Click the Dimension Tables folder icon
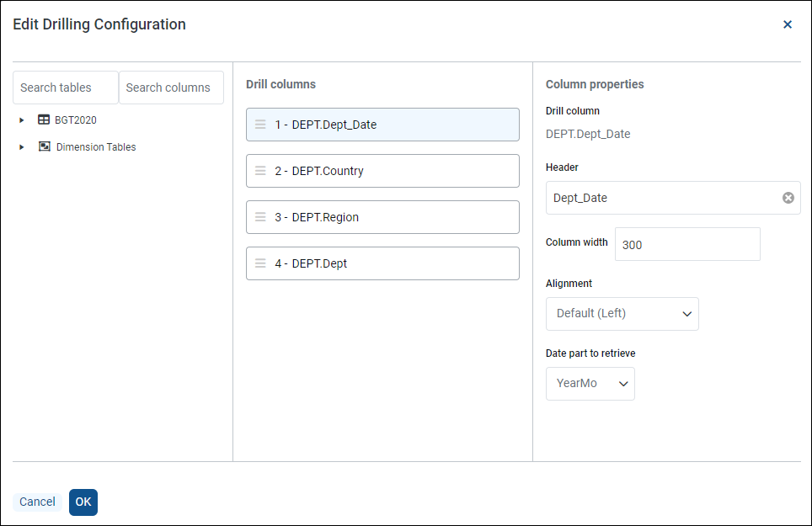812x526 pixels. point(45,146)
